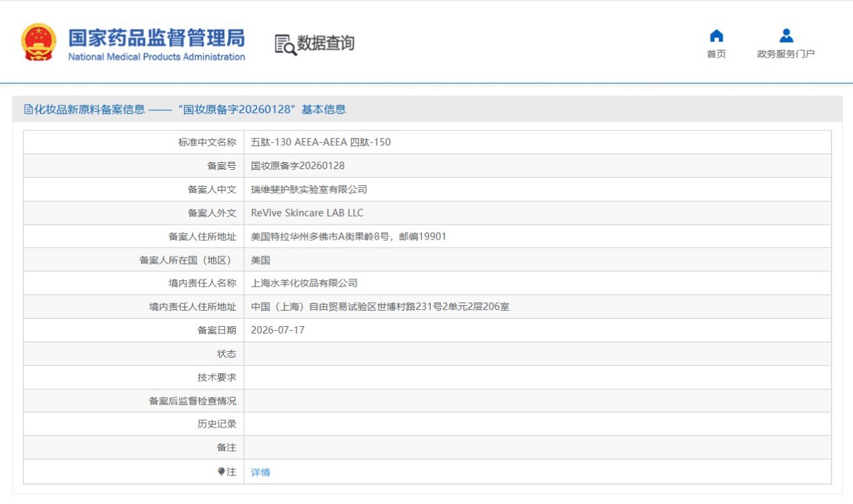Open the 详情 link
The width and height of the screenshot is (853, 504).
pos(261,472)
